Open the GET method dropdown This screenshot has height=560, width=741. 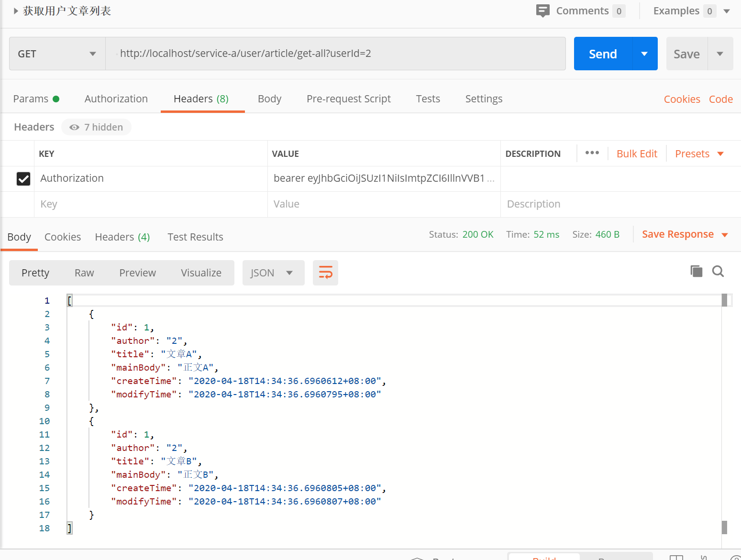point(57,54)
